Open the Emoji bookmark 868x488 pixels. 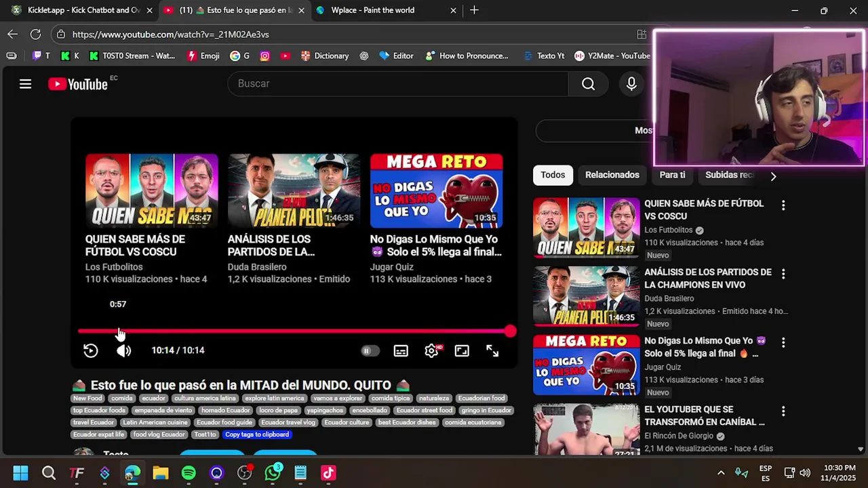(x=203, y=56)
